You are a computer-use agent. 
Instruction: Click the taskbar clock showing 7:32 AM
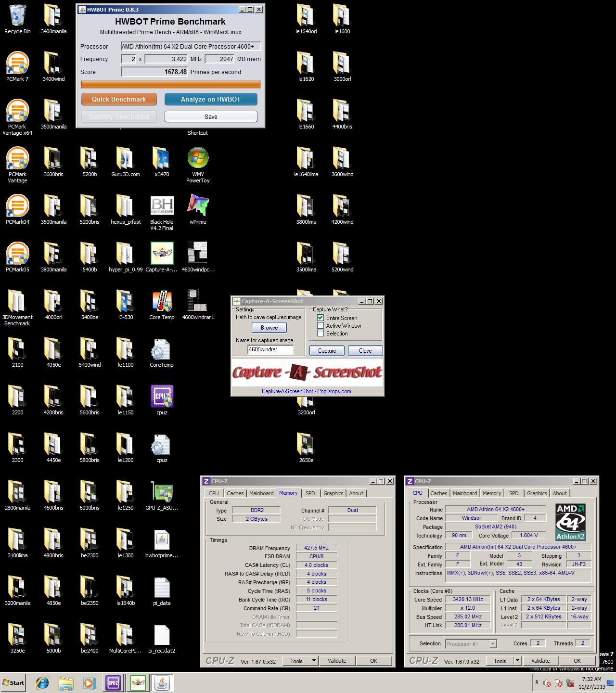[591, 683]
